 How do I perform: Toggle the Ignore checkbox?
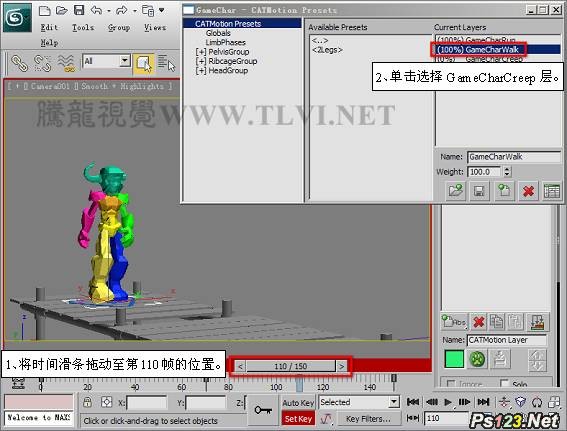click(451, 383)
